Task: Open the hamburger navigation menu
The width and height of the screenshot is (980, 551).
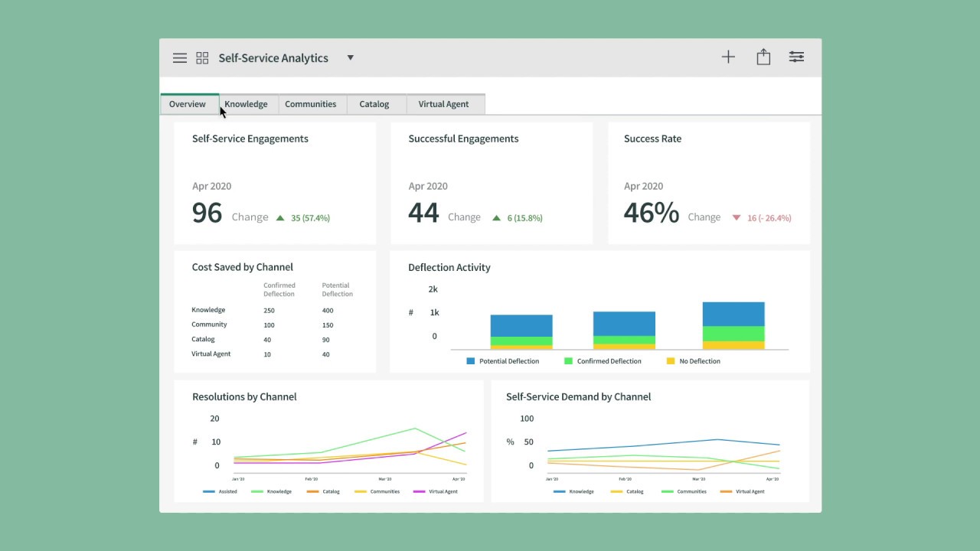Action: coord(180,58)
